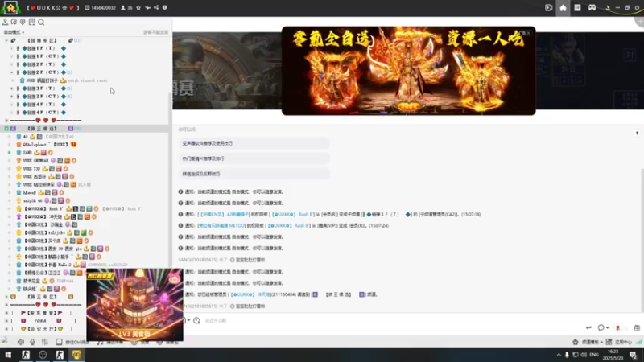Screen dimensions: 644x362
Task: Open first Counter-Strike taskbar icon
Action: (26, 355)
